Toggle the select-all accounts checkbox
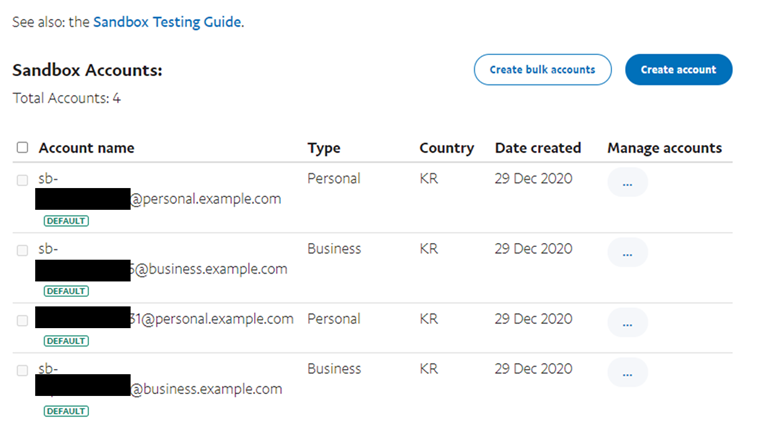The width and height of the screenshot is (758, 442). click(x=22, y=148)
